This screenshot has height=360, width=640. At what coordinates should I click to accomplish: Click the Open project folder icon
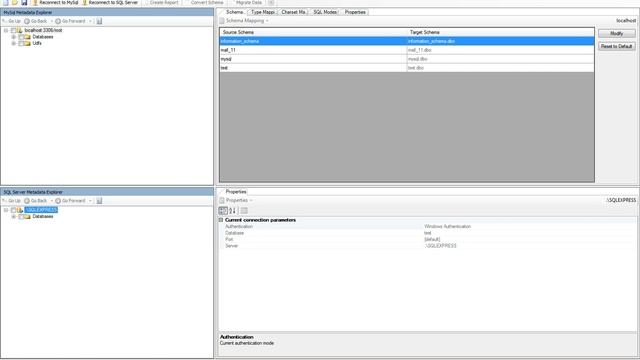15,2
